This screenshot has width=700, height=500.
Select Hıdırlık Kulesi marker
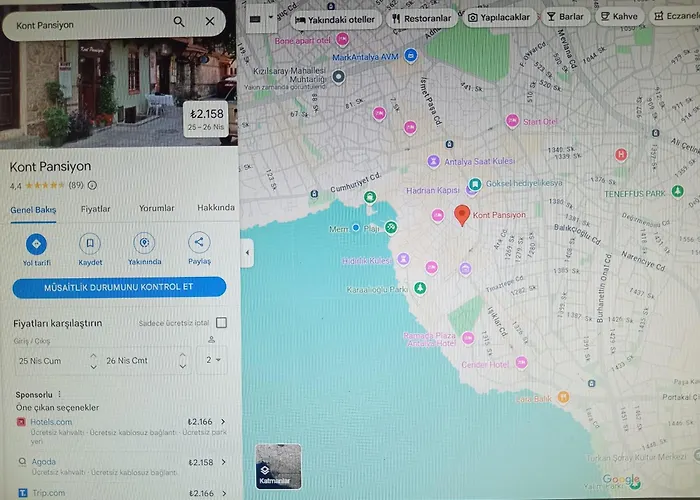tap(403, 259)
